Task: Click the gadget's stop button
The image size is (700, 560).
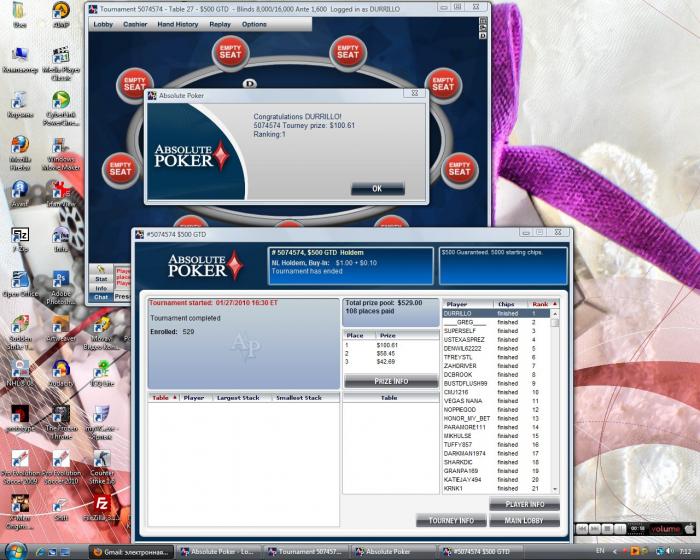Action: (607, 529)
